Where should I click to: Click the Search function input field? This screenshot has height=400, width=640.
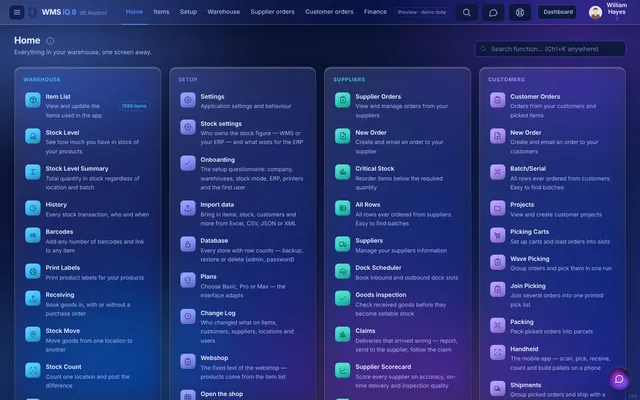coord(550,49)
